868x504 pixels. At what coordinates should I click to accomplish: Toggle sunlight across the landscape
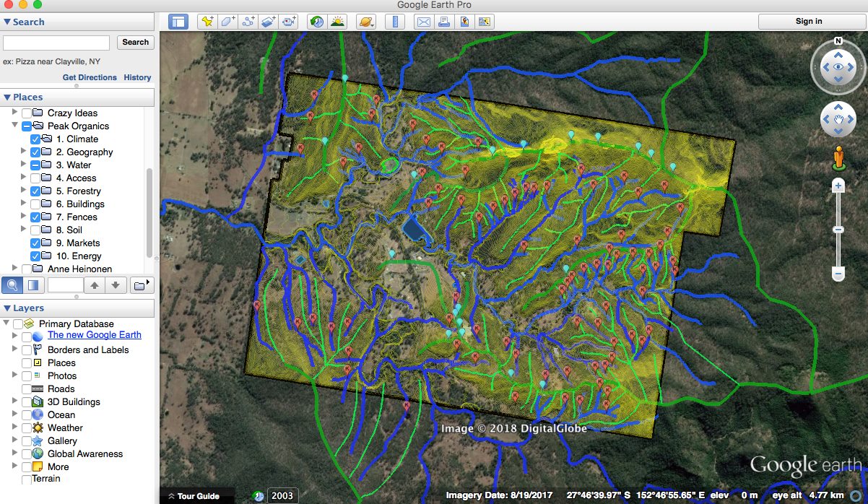337,22
